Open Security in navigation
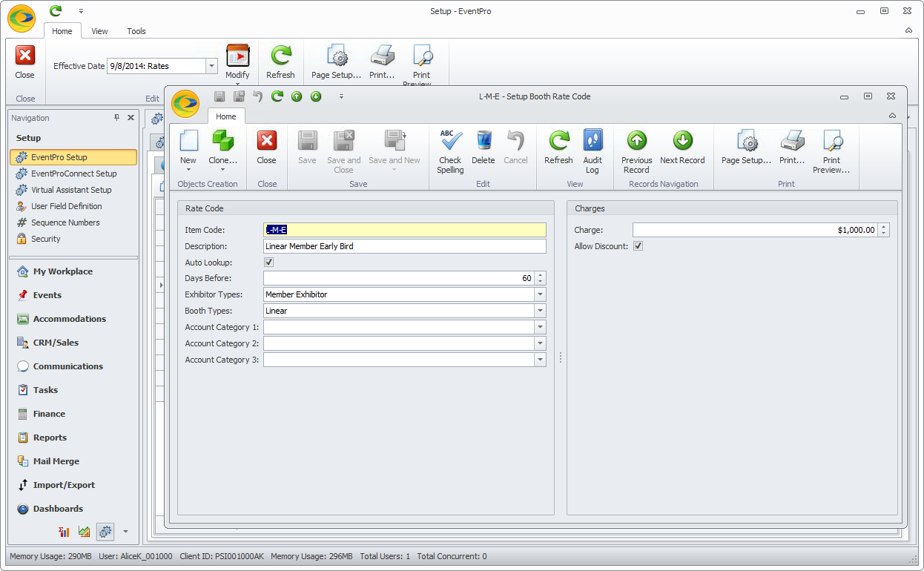The width and height of the screenshot is (924, 571). pos(45,239)
